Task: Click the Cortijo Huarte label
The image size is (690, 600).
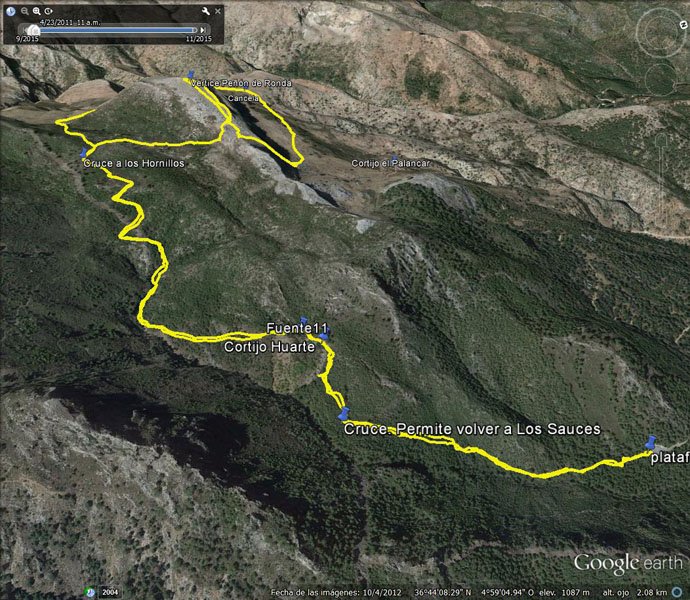Action: (x=269, y=347)
